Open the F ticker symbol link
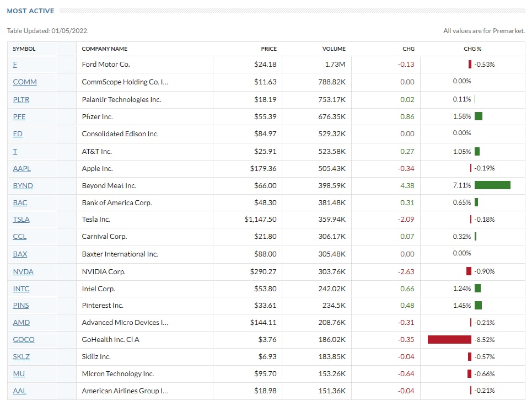 15,65
